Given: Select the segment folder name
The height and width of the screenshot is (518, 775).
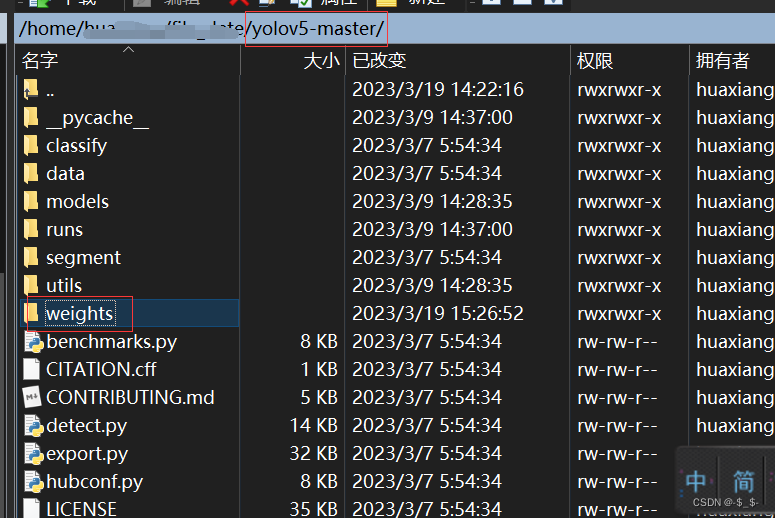Looking at the screenshot, I should click(x=83, y=258).
